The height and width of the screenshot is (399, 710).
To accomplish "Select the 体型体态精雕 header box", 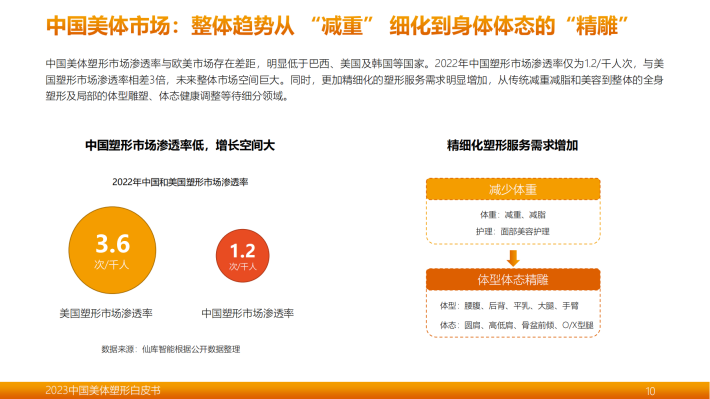I will point(513,280).
